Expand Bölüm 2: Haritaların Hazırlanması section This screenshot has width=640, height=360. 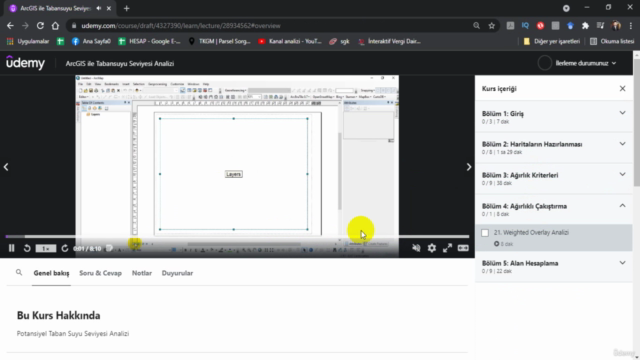(553, 148)
